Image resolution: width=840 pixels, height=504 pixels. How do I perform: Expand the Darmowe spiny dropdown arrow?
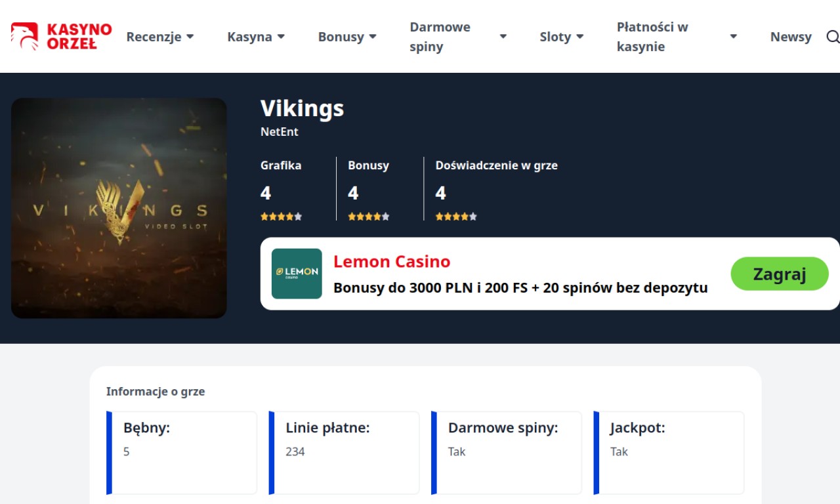(503, 37)
